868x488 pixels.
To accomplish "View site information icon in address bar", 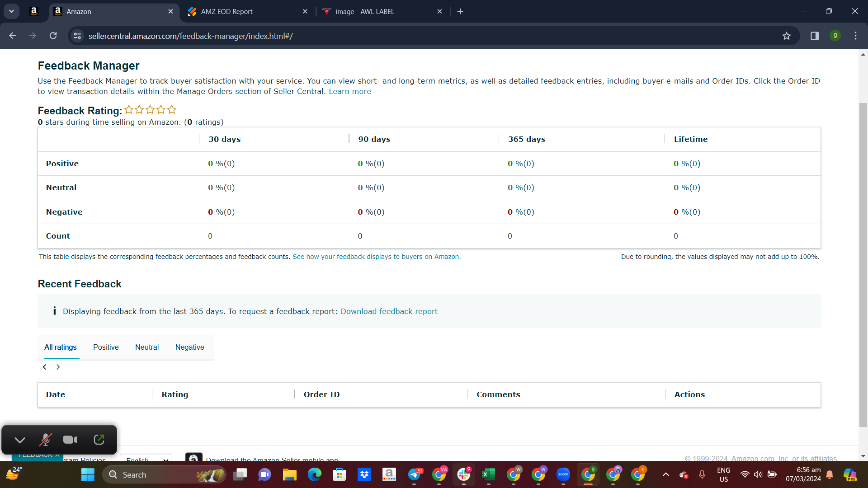I will 78,36.
